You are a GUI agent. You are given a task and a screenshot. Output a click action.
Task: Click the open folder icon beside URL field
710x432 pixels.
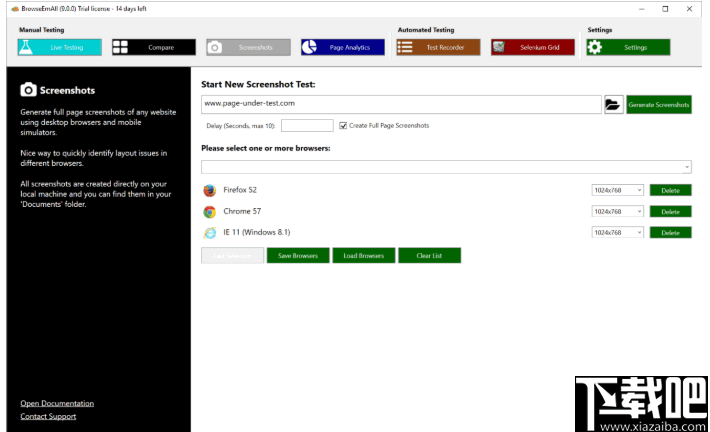click(x=614, y=105)
